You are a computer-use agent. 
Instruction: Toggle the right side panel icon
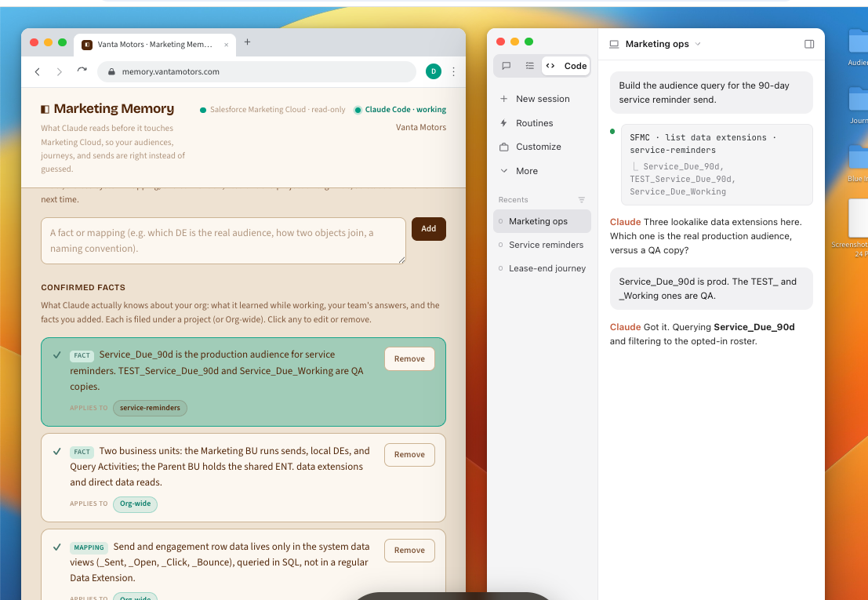(808, 44)
